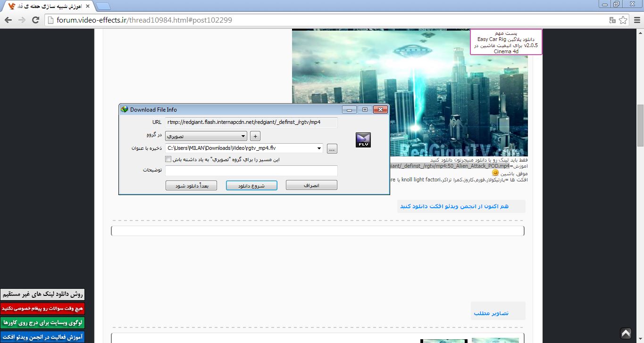Screen dimensions: 644x343
Task: Minimize the Chrome window
Action: pos(604,4)
